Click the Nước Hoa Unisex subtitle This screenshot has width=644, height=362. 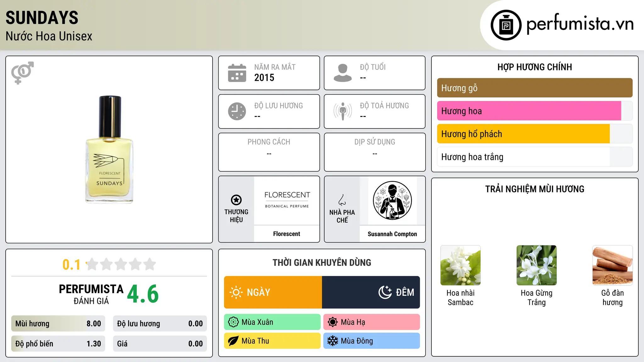49,36
